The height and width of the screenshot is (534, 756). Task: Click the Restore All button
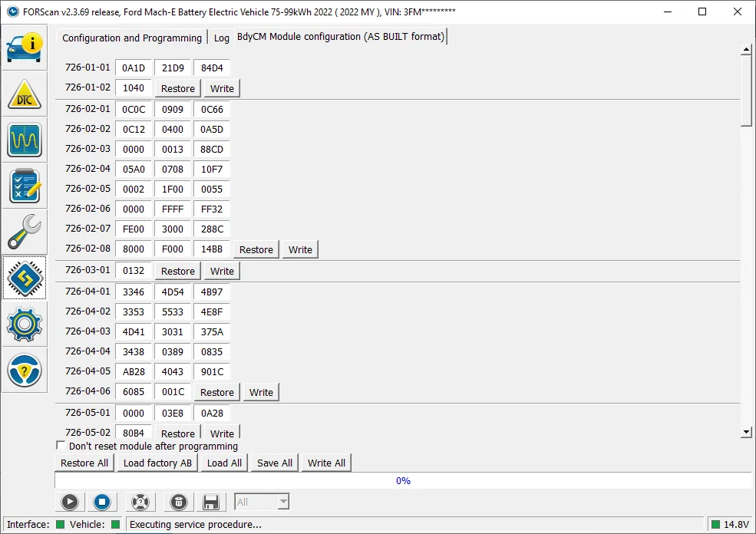[x=84, y=463]
